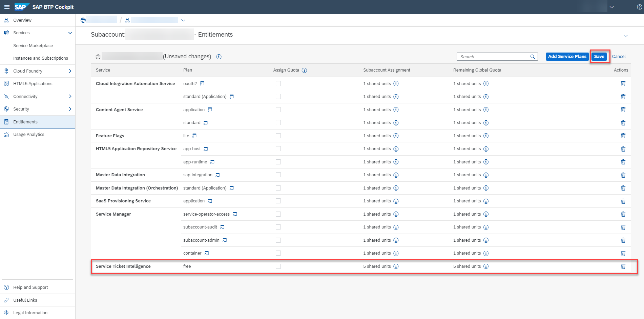
Task: Delete the oauth2 plan entitlement
Action: pos(623,83)
